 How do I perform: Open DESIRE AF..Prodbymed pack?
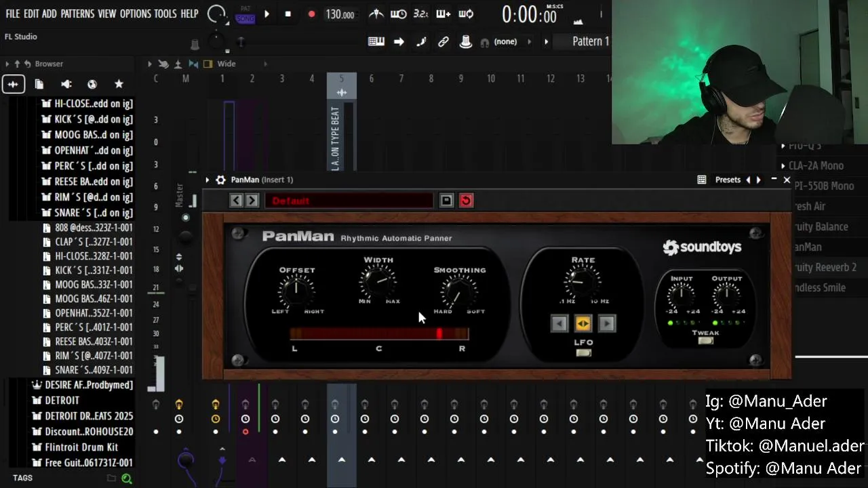point(82,385)
